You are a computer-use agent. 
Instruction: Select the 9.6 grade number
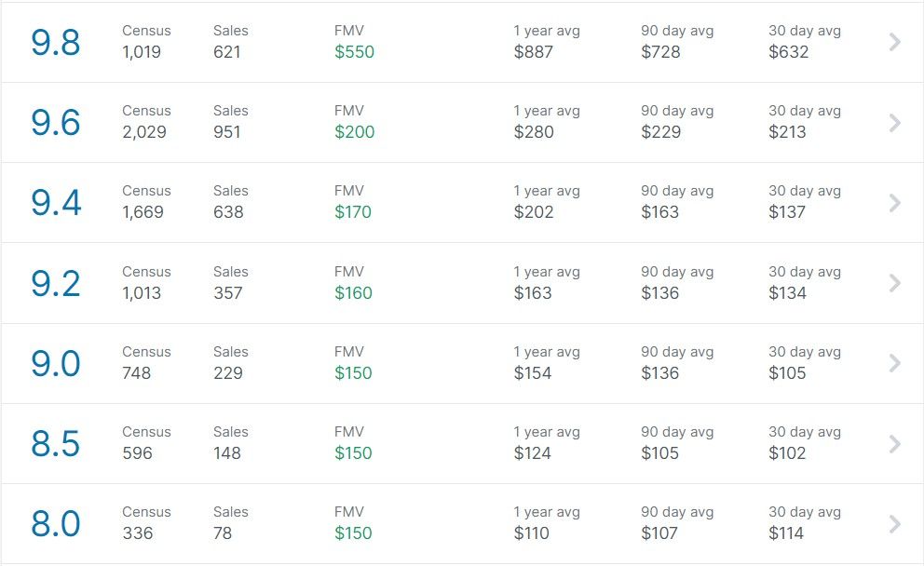click(55, 123)
